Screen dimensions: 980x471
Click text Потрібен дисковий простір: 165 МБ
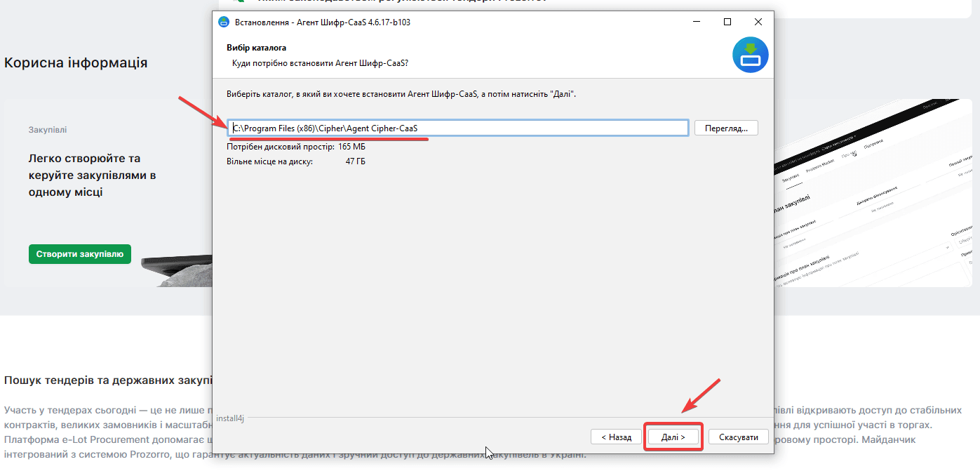click(296, 147)
